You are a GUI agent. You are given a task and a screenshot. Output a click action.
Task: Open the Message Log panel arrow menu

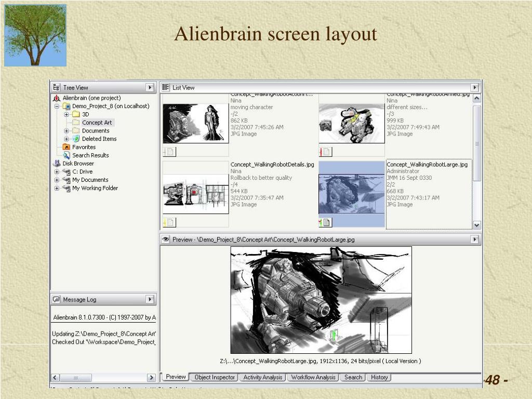(150, 299)
